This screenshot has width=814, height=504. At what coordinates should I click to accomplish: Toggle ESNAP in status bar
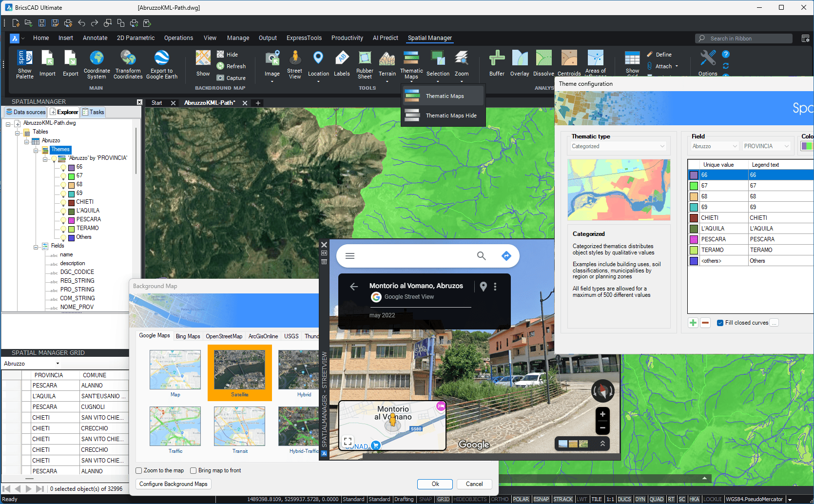[x=541, y=499]
